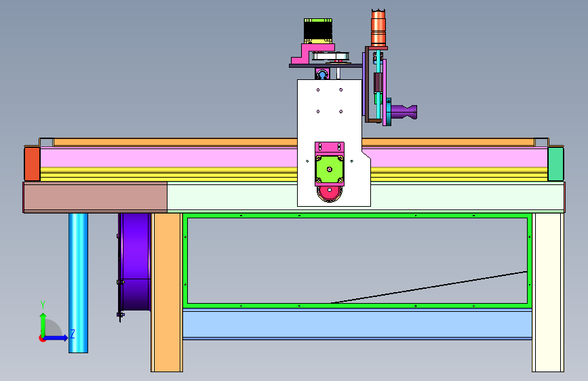Pick the orange left table leg
The height and width of the screenshot is (381, 588).
pos(167,292)
